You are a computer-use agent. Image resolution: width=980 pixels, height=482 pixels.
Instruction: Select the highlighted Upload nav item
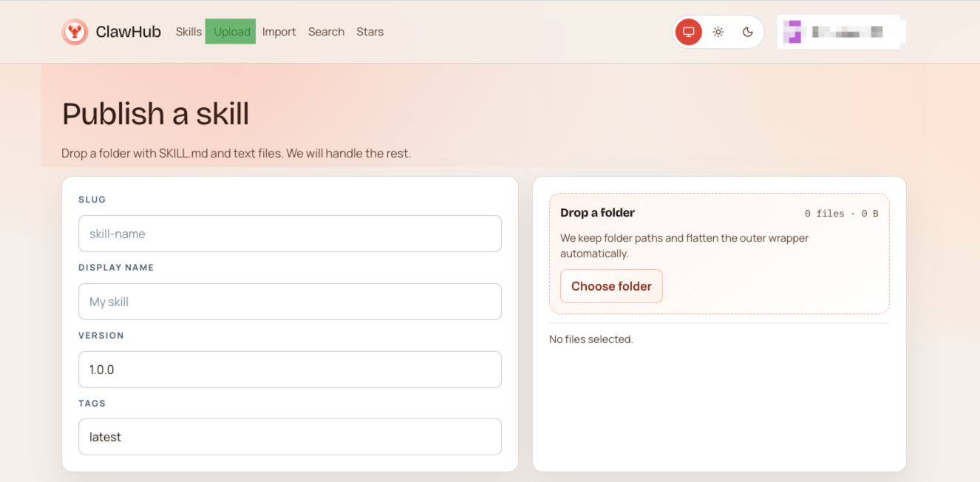pos(231,32)
